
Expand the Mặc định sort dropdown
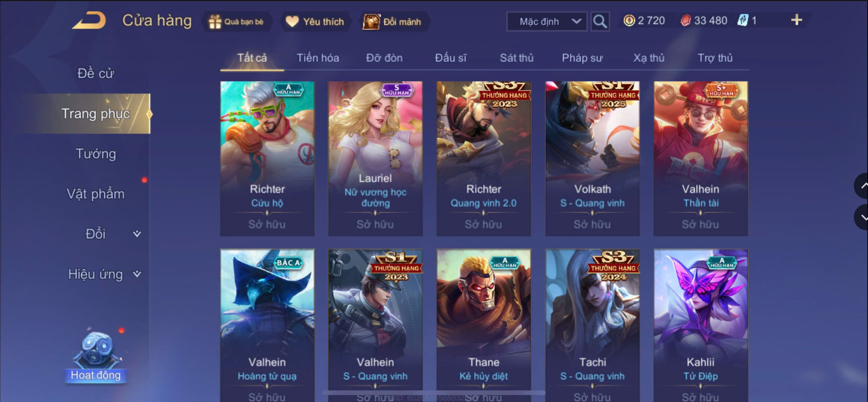click(547, 22)
